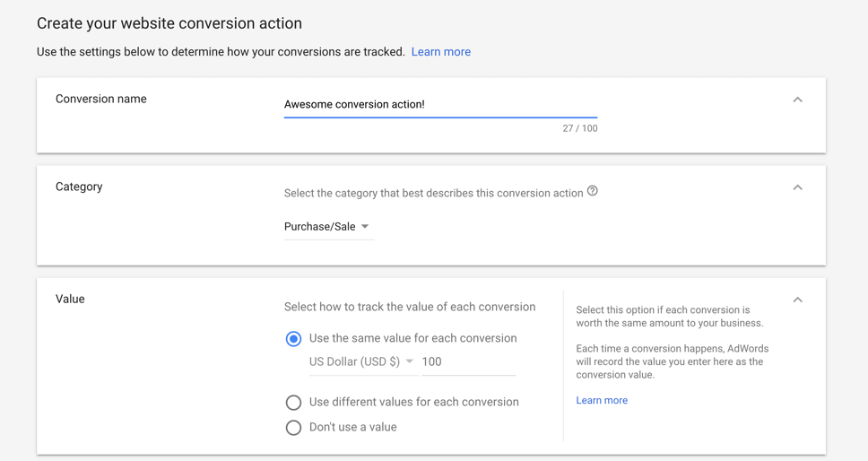Collapse the Conversion name section chevron
This screenshot has width=868, height=461.
click(x=798, y=100)
